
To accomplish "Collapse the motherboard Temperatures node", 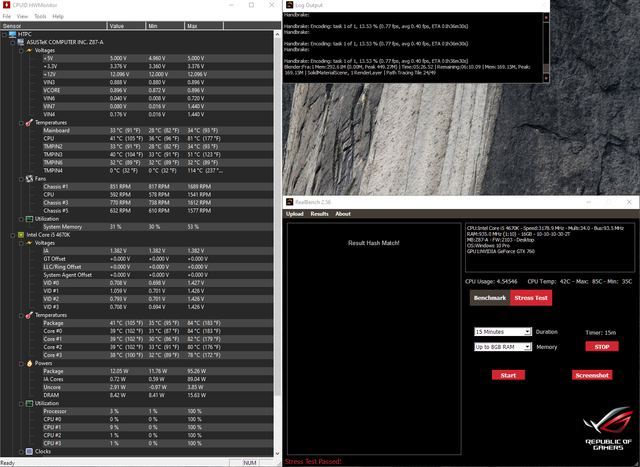I will click(21, 123).
